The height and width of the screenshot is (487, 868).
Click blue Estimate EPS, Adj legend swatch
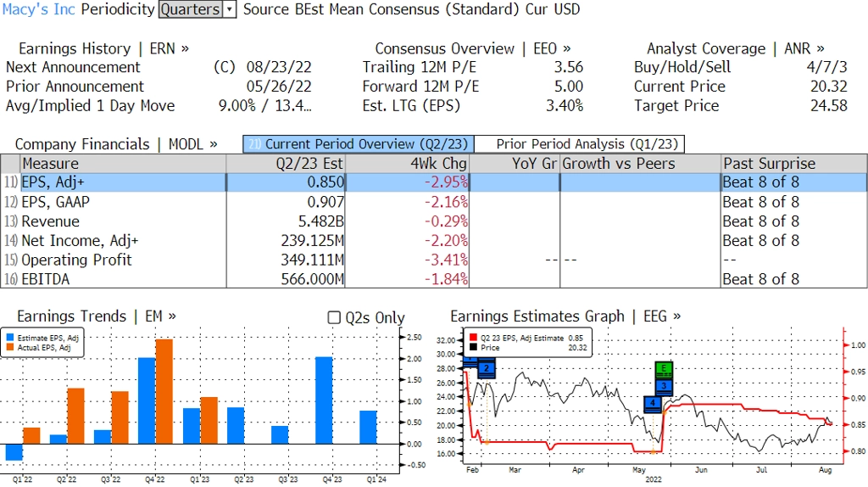point(10,338)
